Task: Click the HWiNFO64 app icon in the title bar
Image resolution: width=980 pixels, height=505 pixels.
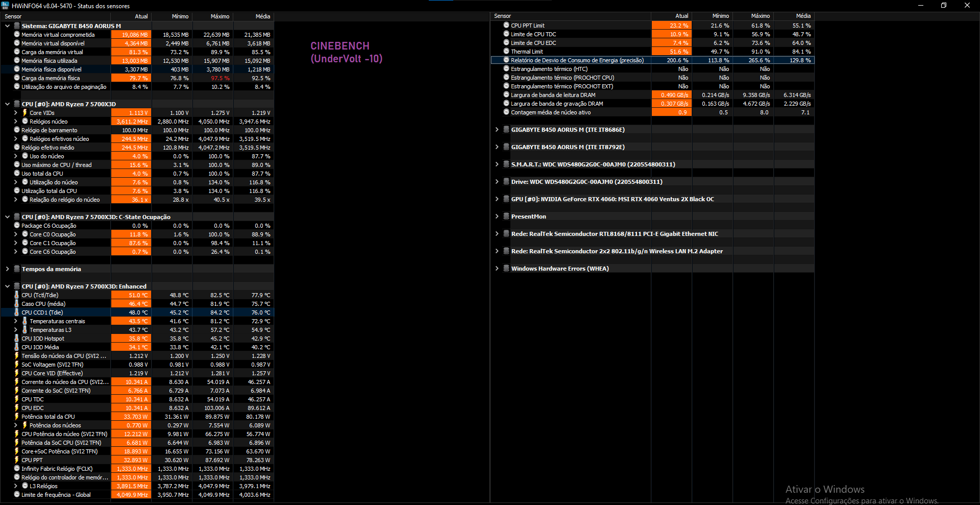Action: 5,6
